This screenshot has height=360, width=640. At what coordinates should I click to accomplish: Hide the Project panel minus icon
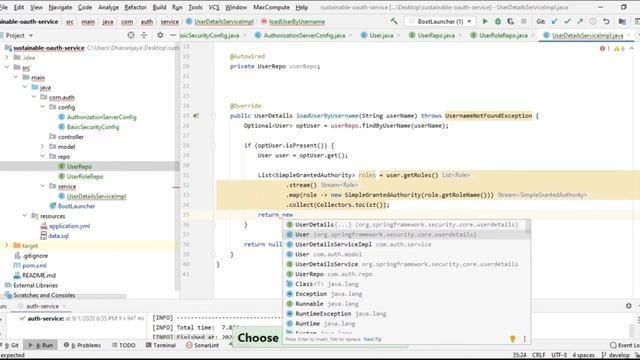click(173, 36)
